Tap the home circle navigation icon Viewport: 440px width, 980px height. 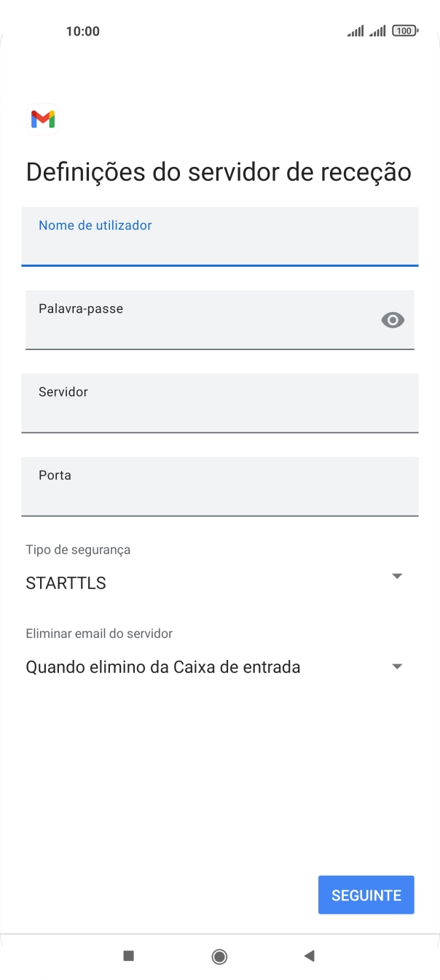220,955
